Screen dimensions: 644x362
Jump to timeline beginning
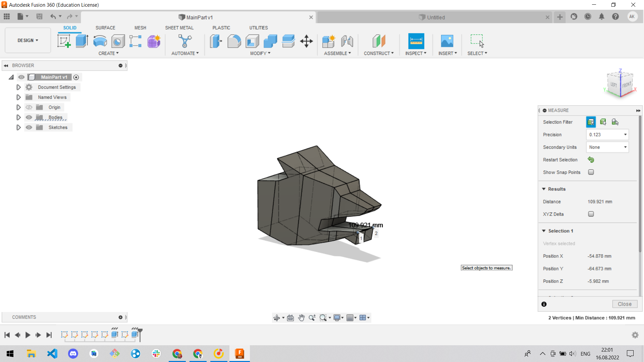click(x=7, y=335)
